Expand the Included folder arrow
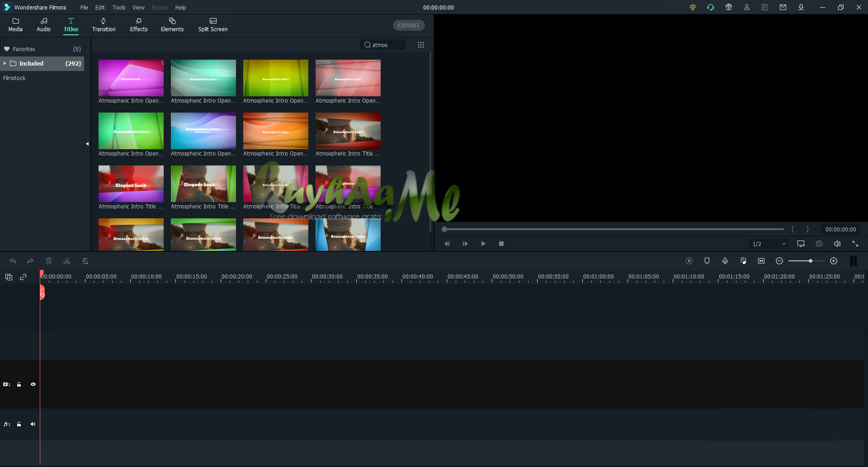This screenshot has width=868, height=467. 5,63
